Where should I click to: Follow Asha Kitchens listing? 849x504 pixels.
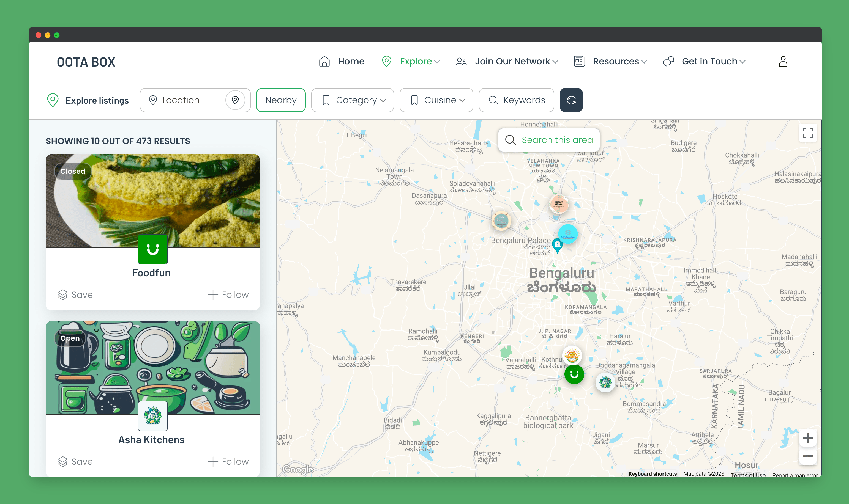click(228, 462)
